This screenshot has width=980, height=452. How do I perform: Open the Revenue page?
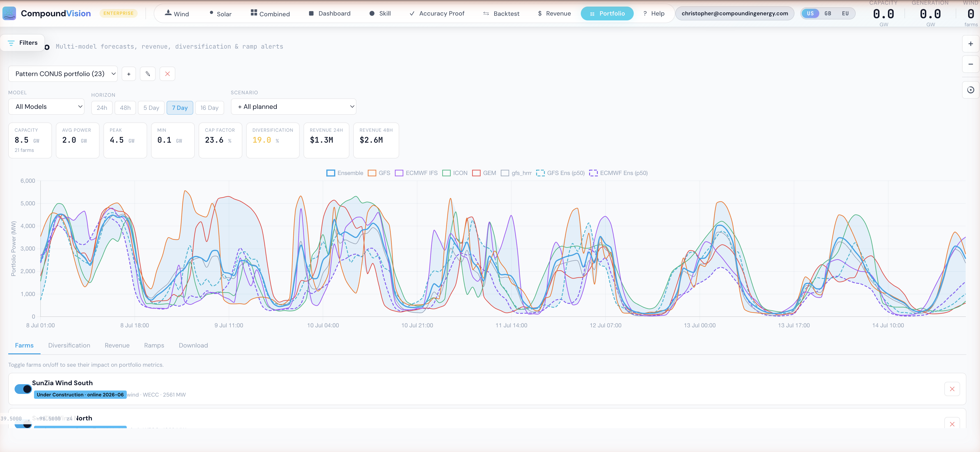click(x=554, y=13)
